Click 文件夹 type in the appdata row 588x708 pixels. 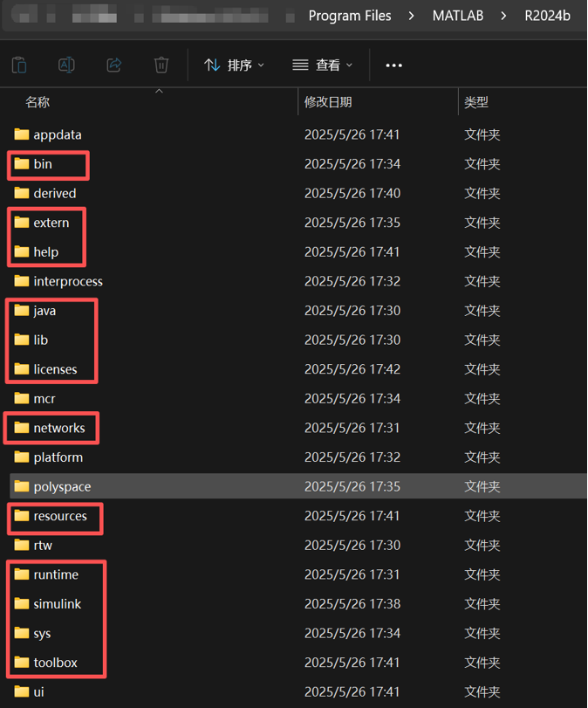pos(482,134)
